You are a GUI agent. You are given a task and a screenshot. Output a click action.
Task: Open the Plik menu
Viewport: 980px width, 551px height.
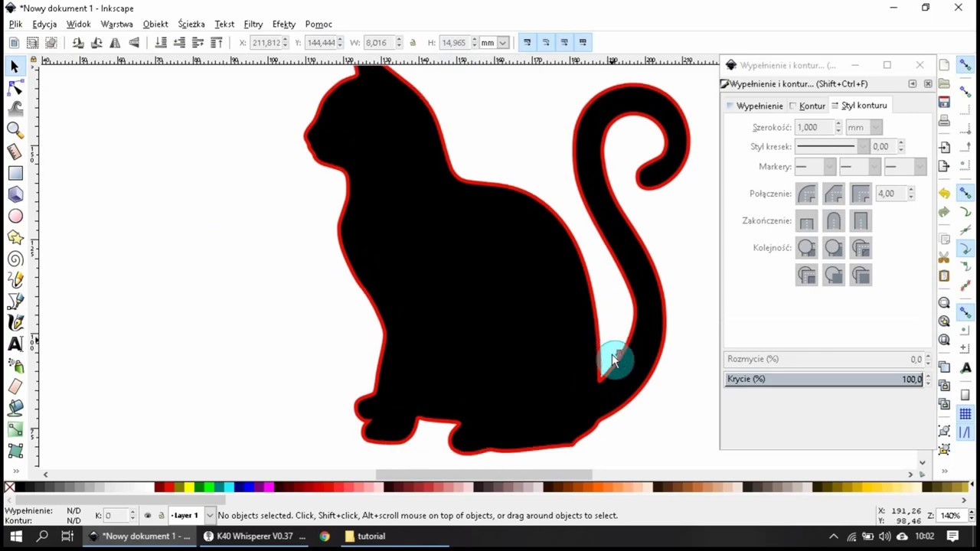pyautogui.click(x=15, y=24)
